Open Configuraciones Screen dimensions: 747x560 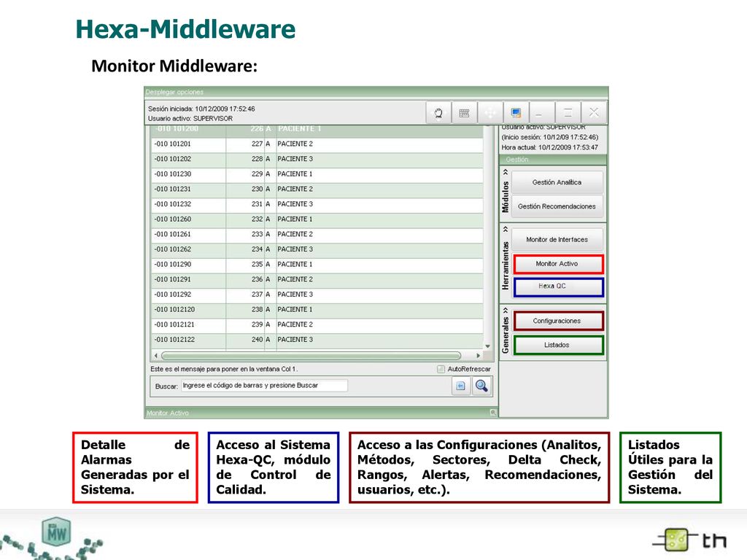pos(558,321)
